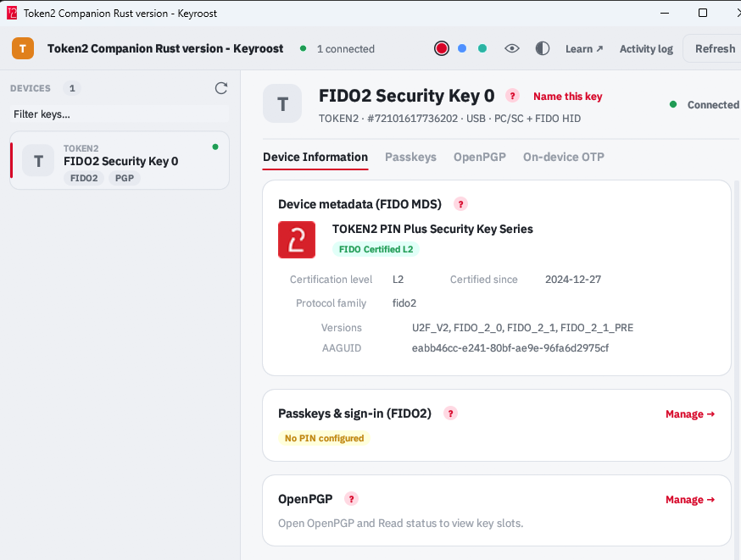
Task: Click the Connected status label
Action: point(713,105)
